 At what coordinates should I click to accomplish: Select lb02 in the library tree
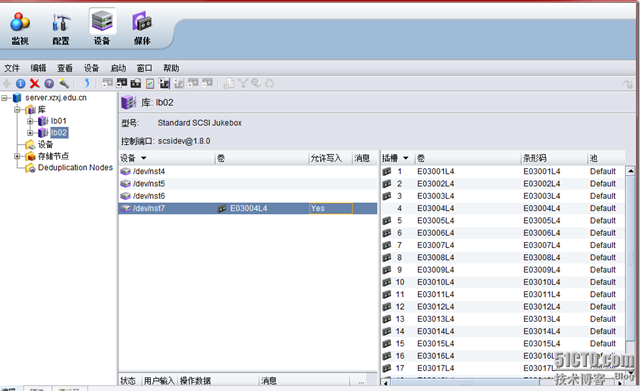click(59, 133)
